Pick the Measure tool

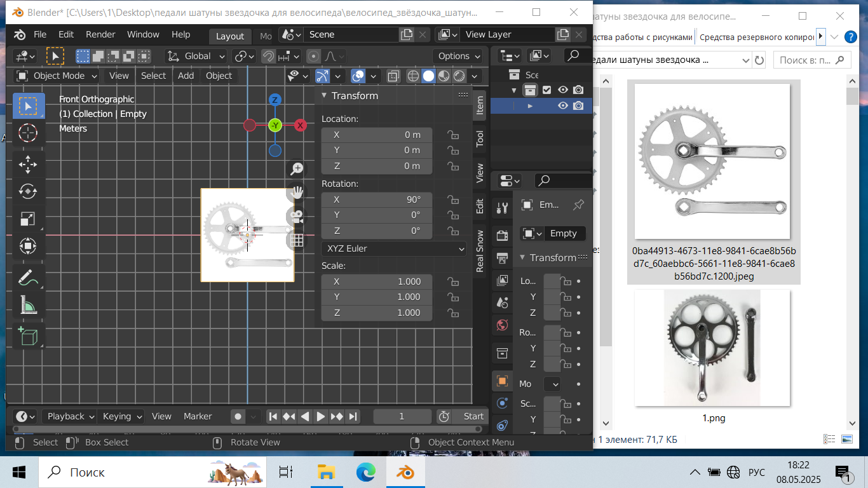28,306
